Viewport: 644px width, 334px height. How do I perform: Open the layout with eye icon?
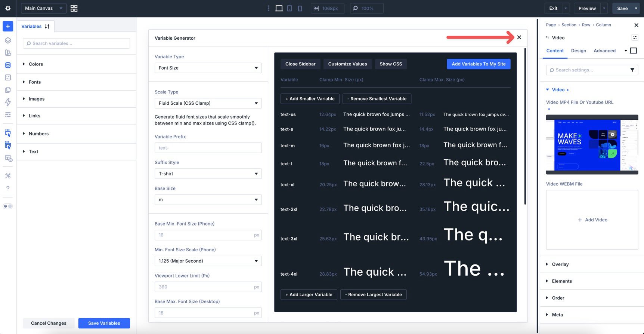click(x=8, y=158)
